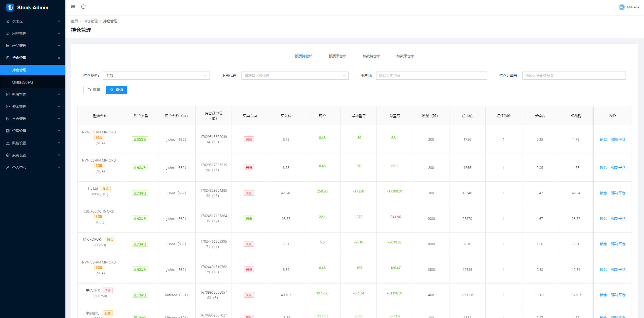Expand 下级代理 agent selection dropdown
The image size is (644, 318).
point(294,76)
